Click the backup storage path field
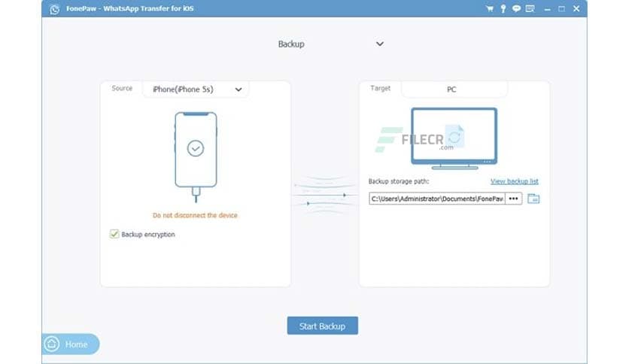The height and width of the screenshot is (364, 629). click(x=437, y=199)
